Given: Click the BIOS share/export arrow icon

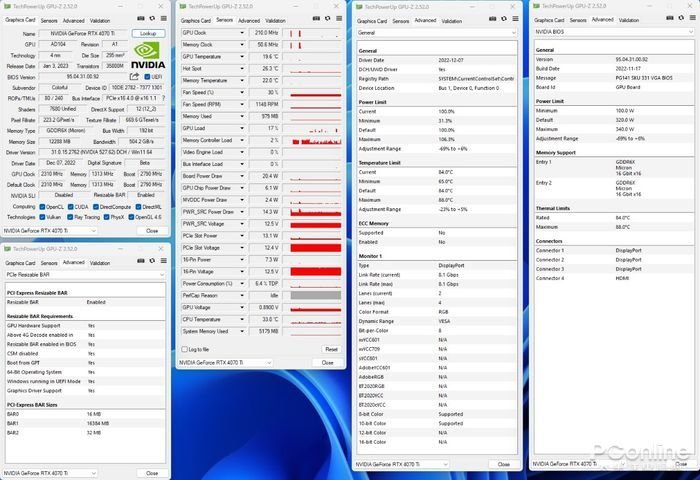Looking at the screenshot, I should tap(134, 77).
